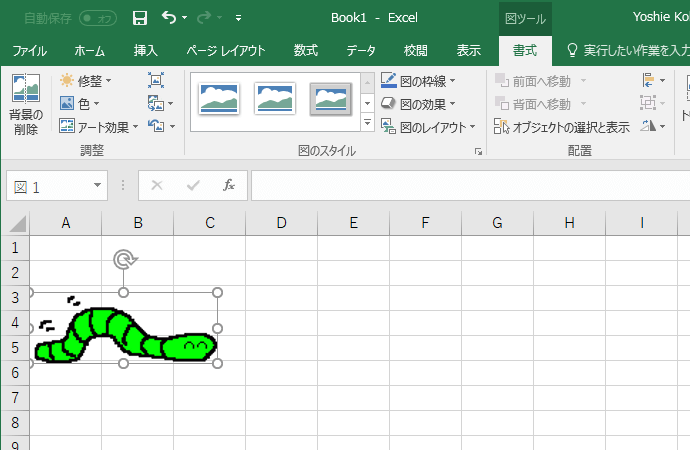690x450 pixels.
Task: Click the 背景の削除 (Remove Background) icon
Action: (25, 103)
